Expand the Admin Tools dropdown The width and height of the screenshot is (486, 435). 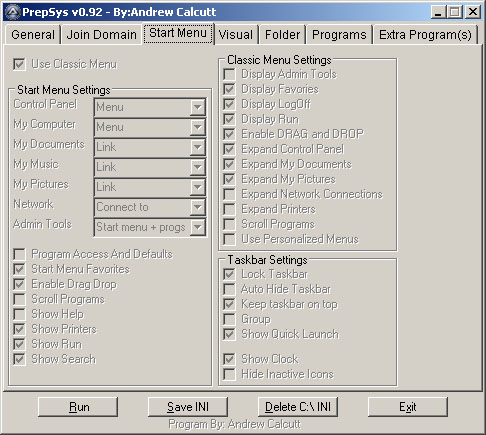(197, 227)
